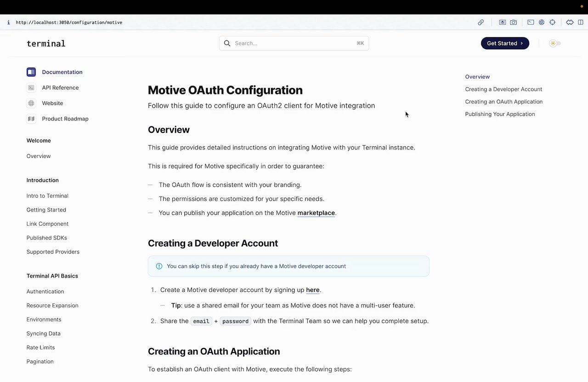Open the Intro to Terminal page
This screenshot has height=382, width=588.
pyautogui.click(x=47, y=196)
